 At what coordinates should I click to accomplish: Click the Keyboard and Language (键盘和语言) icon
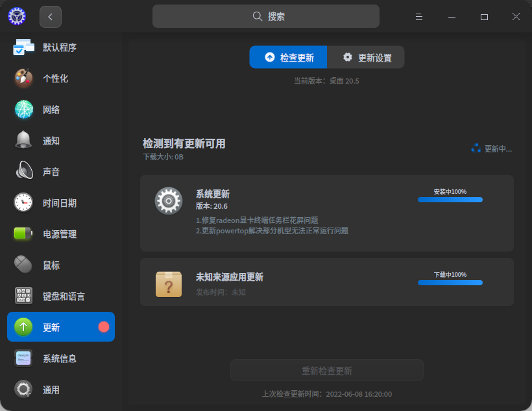pyautogui.click(x=23, y=296)
